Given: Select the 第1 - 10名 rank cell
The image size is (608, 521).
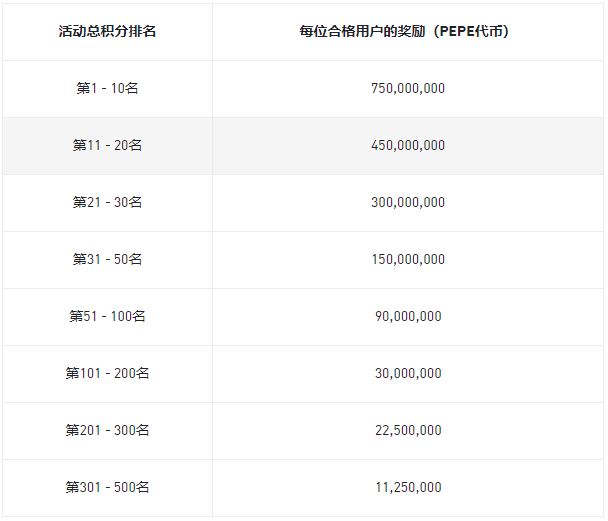Looking at the screenshot, I should point(107,88).
